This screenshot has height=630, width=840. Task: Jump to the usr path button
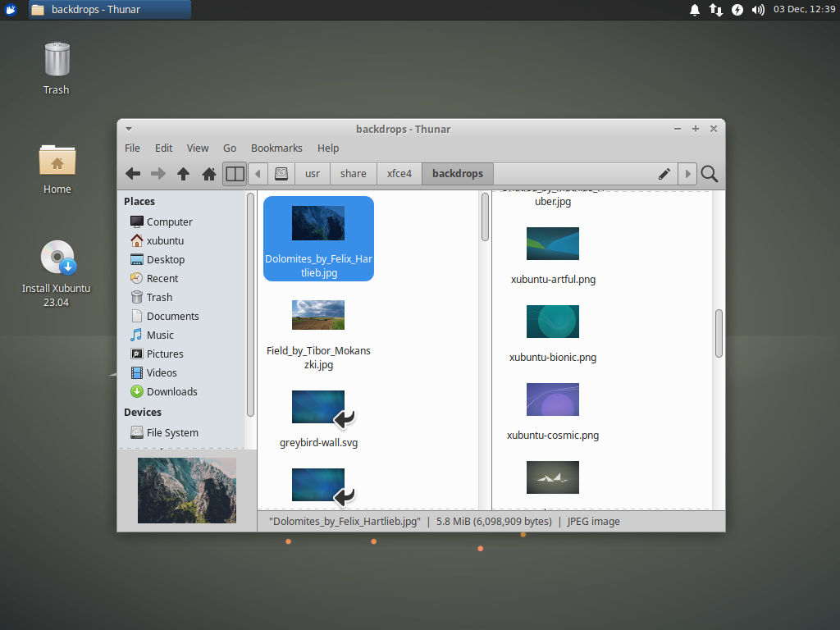click(312, 173)
